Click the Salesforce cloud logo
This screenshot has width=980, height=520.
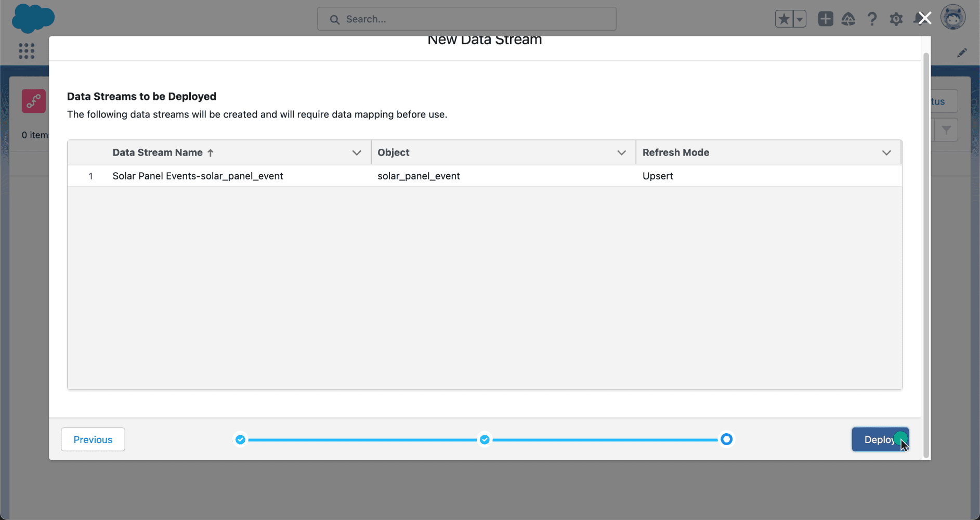(x=33, y=18)
